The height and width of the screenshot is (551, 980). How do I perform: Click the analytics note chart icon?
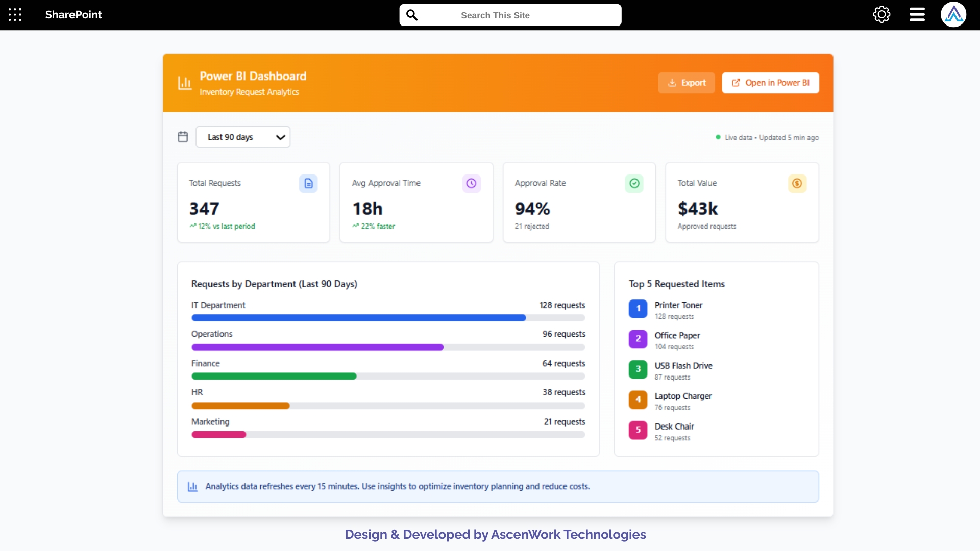192,486
